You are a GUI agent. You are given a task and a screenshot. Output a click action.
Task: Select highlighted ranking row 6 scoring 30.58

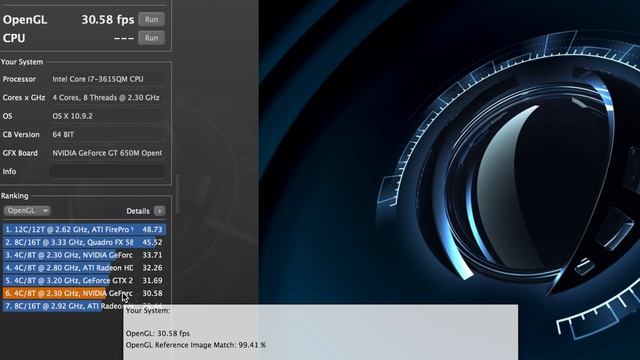(84, 293)
